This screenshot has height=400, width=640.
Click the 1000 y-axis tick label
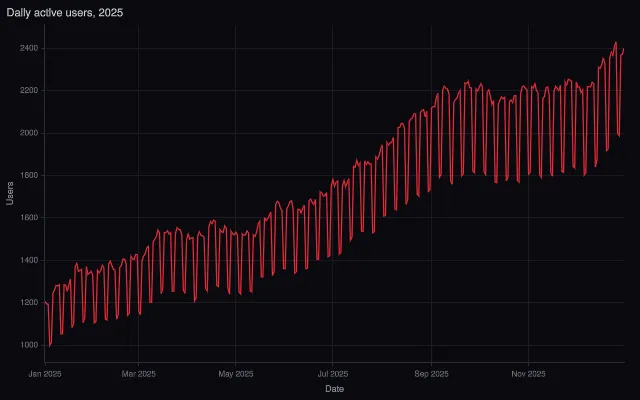tap(29, 345)
